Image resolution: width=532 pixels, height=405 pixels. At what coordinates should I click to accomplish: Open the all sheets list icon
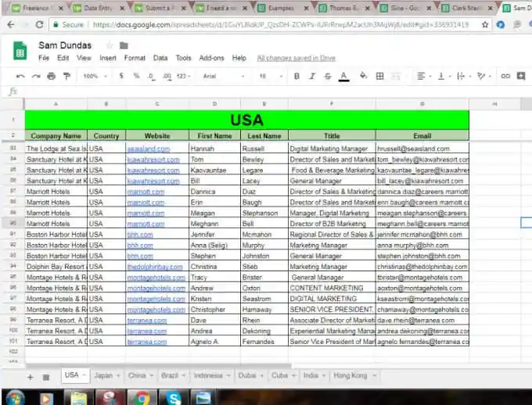[x=46, y=377]
